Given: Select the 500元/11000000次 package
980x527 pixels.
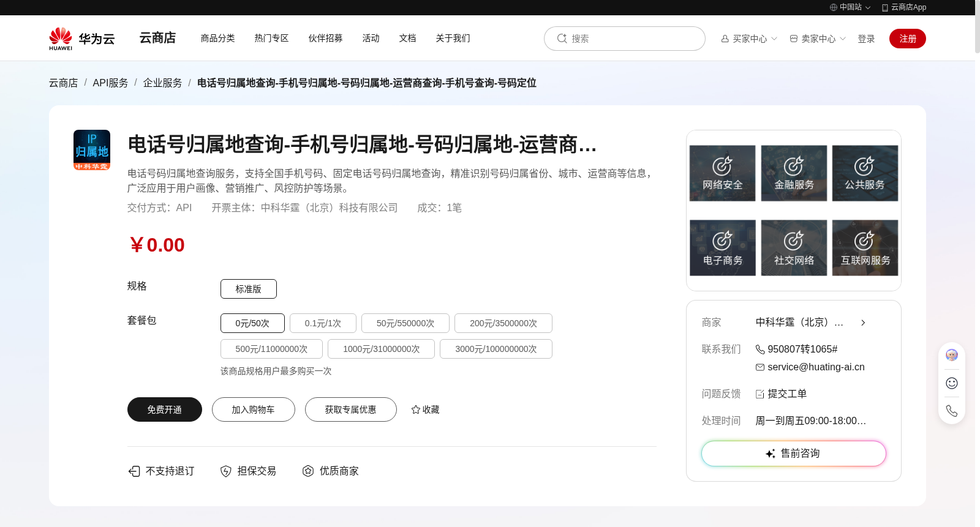Looking at the screenshot, I should [271, 349].
